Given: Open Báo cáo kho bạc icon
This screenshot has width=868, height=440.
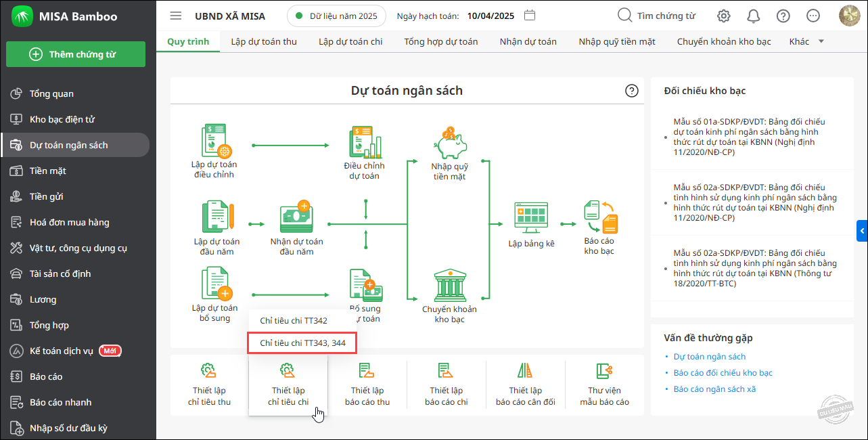Looking at the screenshot, I should tap(599, 217).
